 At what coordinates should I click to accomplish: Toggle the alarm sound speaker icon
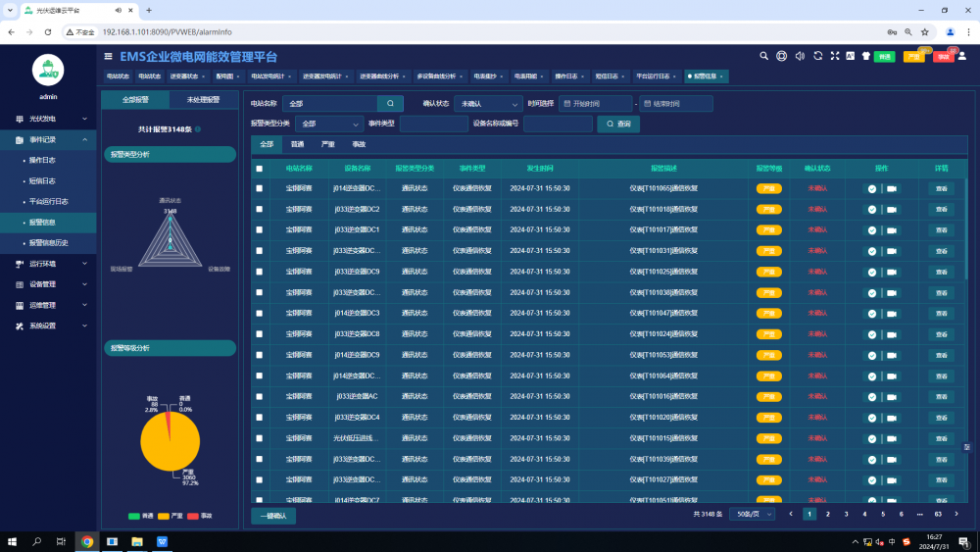point(800,56)
